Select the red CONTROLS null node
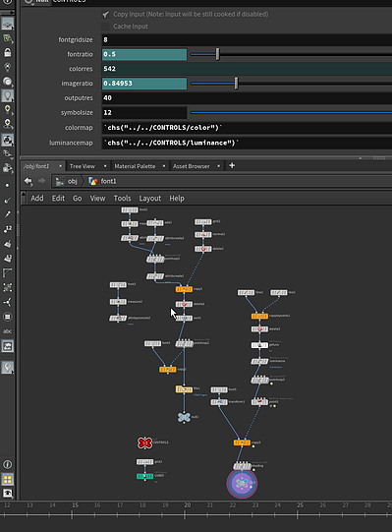392x532 pixels. [x=144, y=443]
